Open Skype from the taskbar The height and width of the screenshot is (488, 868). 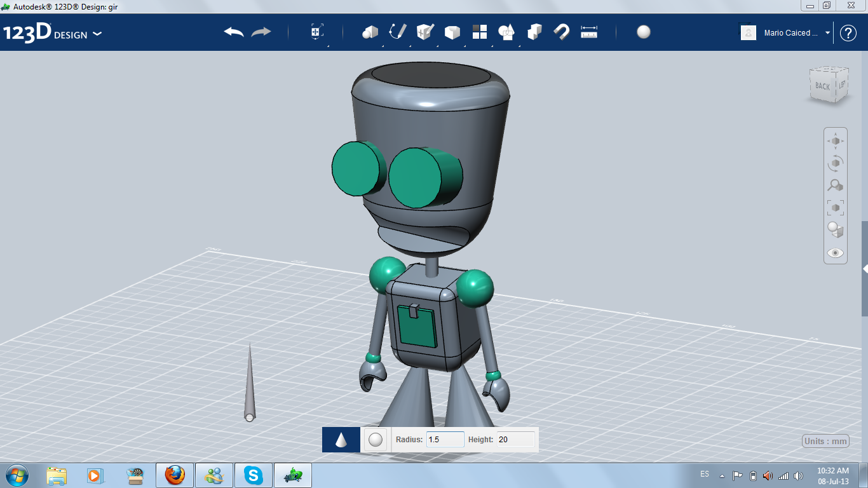(254, 475)
